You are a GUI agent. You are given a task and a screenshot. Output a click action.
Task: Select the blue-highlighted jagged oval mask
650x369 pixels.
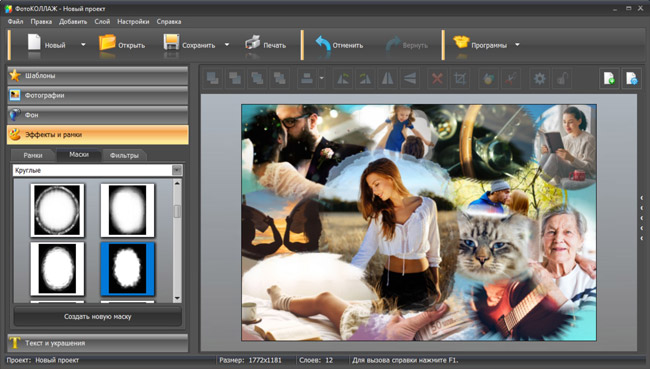tap(128, 269)
